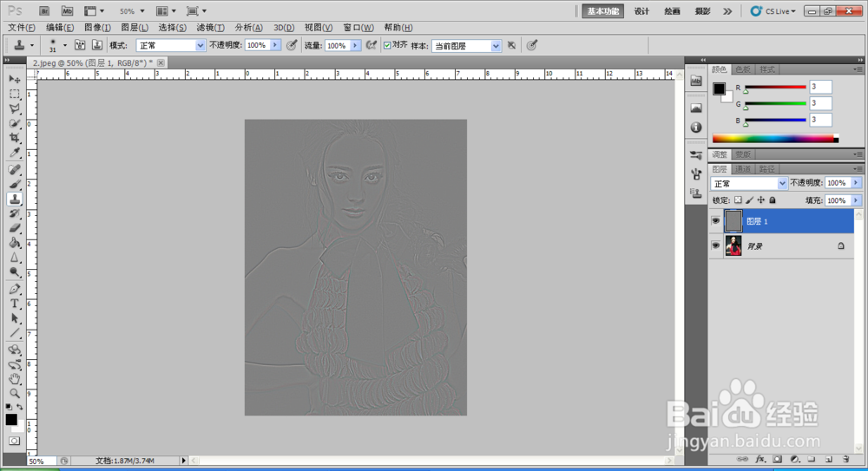This screenshot has width=868, height=471.
Task: Toggle lock image pixels brush icon
Action: (750, 200)
